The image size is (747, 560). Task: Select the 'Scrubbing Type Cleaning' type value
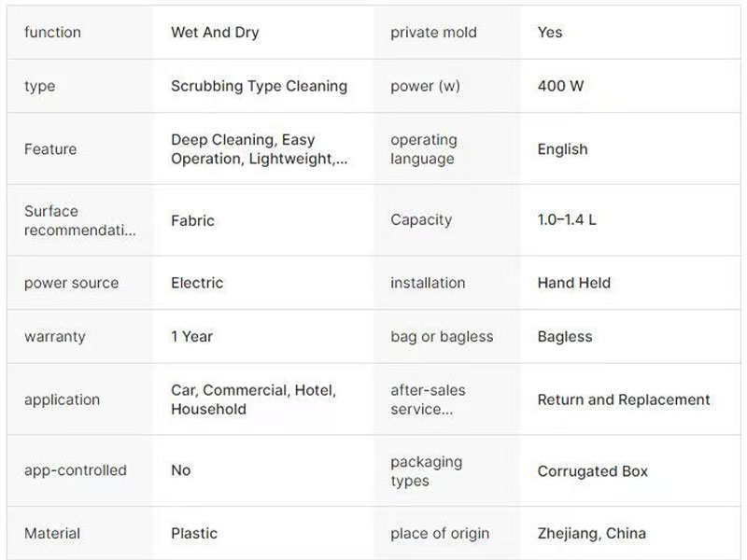point(259,86)
